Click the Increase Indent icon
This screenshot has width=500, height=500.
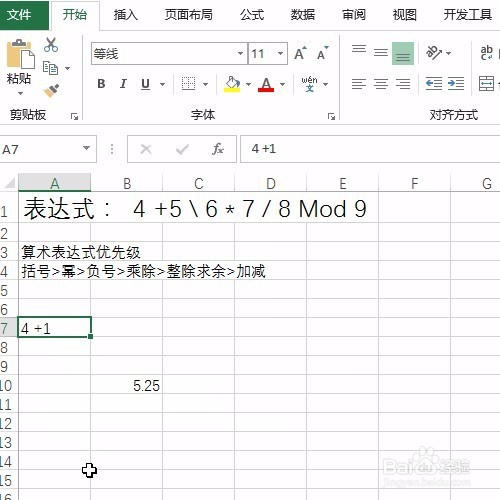pyautogui.click(x=456, y=83)
